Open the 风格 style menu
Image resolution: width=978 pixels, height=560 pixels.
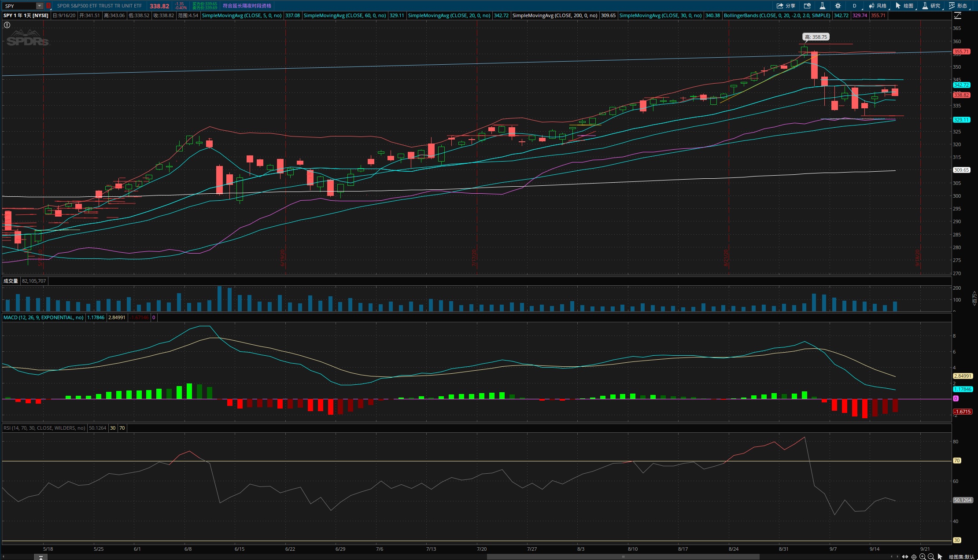(x=878, y=6)
